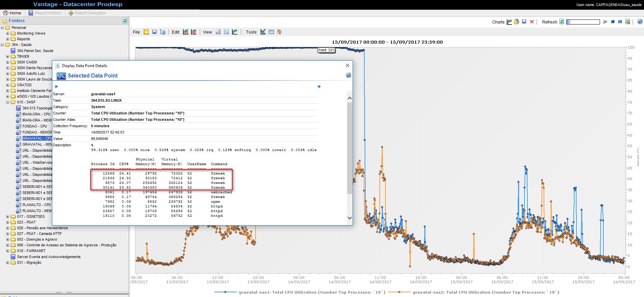Screen dimensions: 644x297
Task: Click the 99,846046 value field
Action: (x=99, y=139)
